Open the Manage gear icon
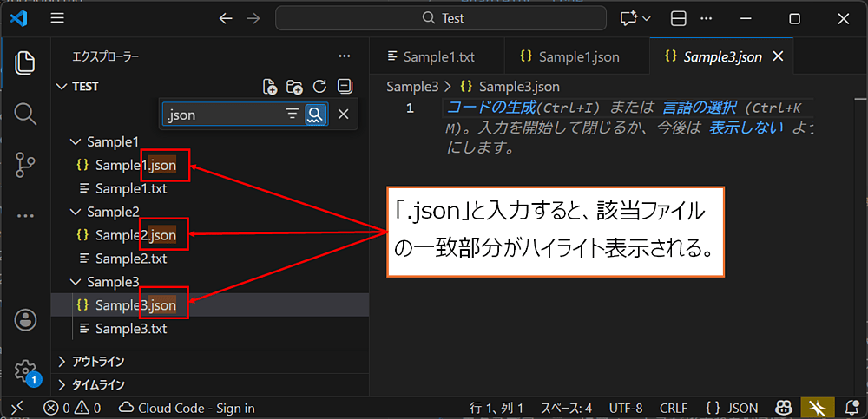The image size is (868, 419). click(x=25, y=370)
